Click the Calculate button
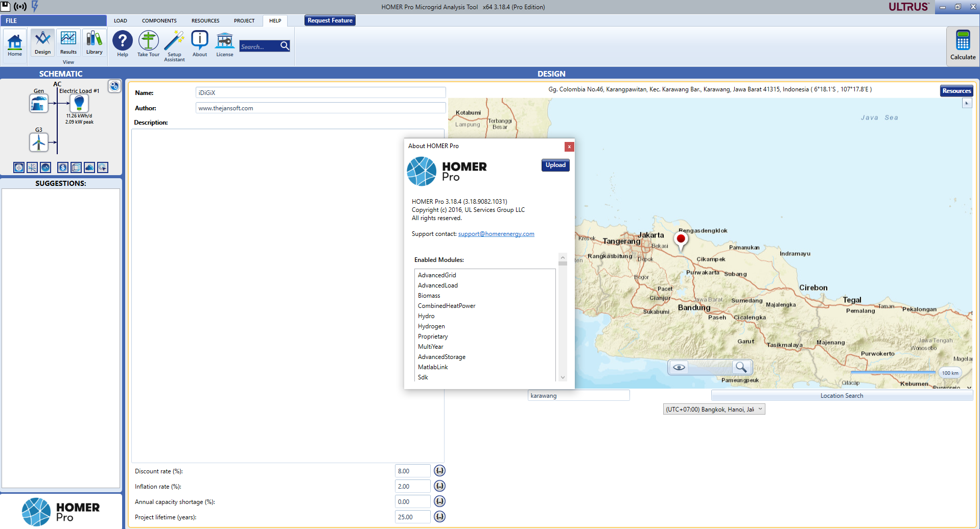The height and width of the screenshot is (529, 980). (963, 45)
